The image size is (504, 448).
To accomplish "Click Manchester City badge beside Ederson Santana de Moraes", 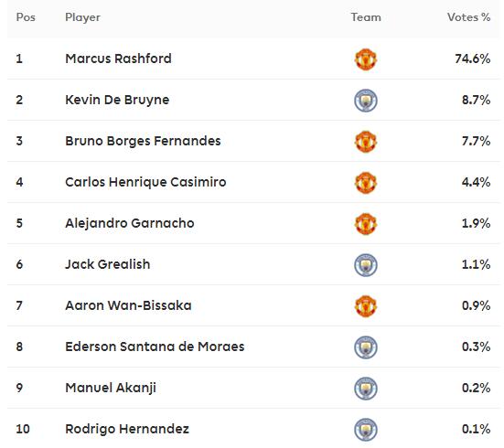I will [366, 347].
